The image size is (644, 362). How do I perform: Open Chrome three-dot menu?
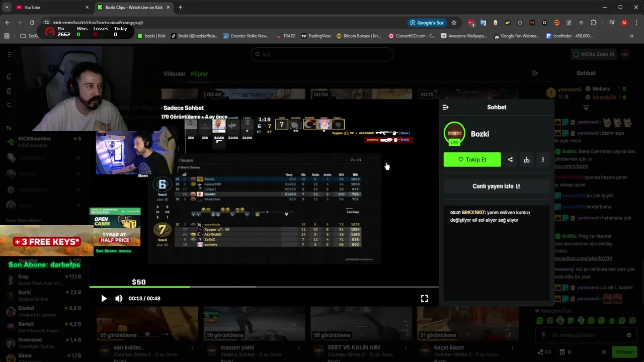point(636,23)
